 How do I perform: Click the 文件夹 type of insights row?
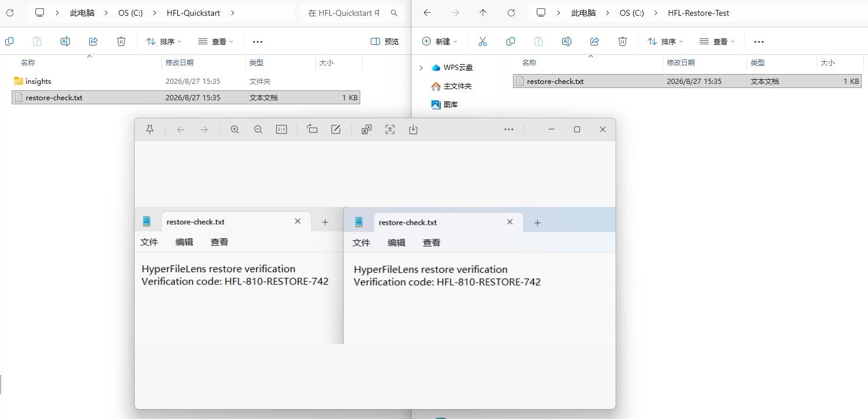[260, 81]
